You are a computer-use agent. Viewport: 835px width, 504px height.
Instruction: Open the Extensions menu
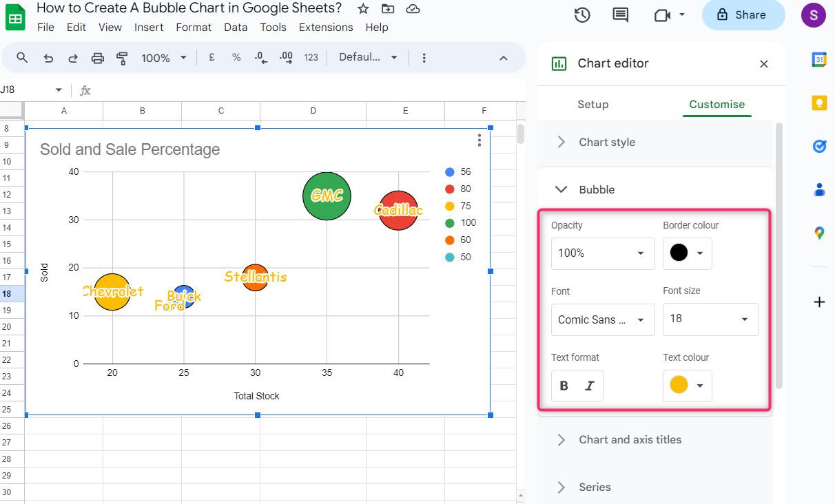(326, 28)
